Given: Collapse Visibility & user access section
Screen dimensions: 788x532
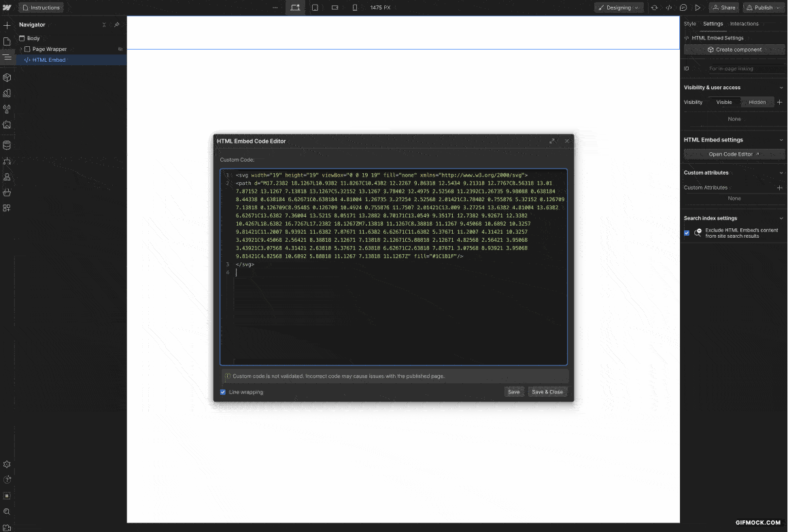Looking at the screenshot, I should tap(781, 88).
